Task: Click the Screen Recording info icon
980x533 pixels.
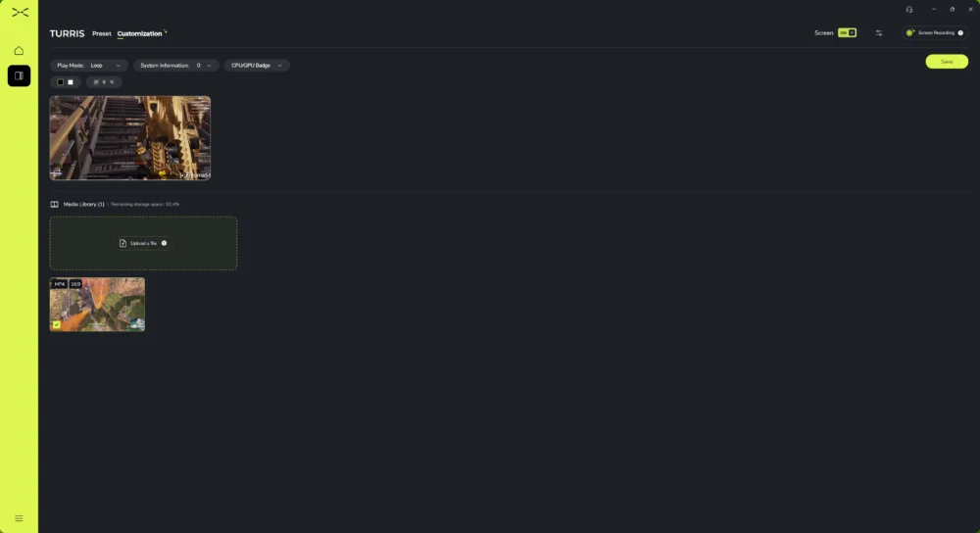Action: tap(960, 33)
